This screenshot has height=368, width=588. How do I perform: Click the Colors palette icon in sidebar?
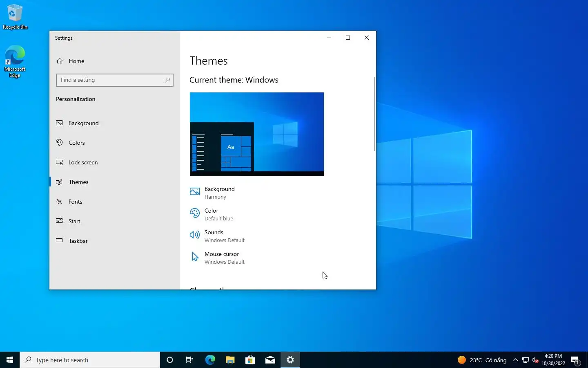point(59,142)
